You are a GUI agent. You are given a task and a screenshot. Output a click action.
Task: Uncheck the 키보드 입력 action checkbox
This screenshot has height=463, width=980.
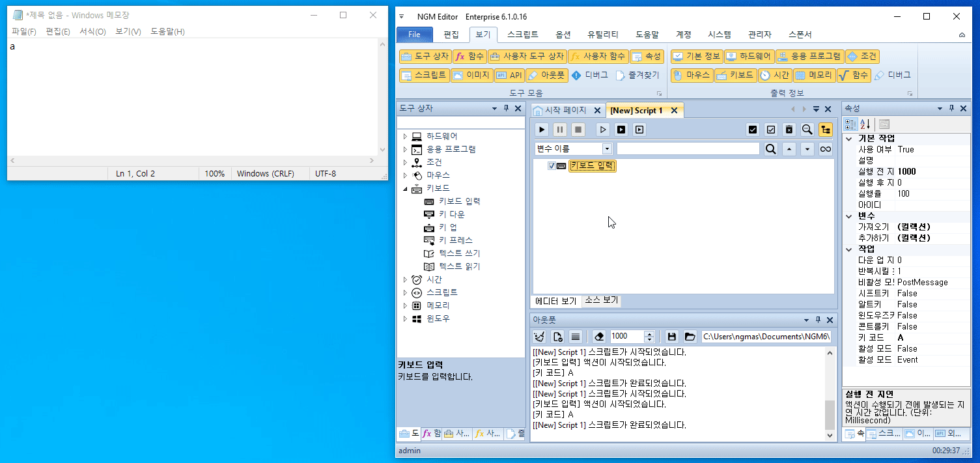(552, 166)
